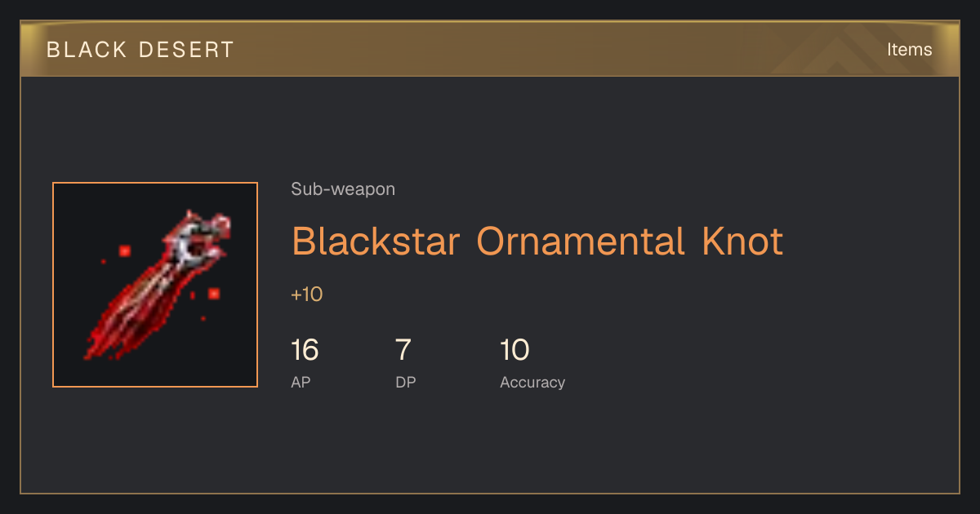Image resolution: width=980 pixels, height=514 pixels.
Task: Click the AP stat label
Action: click(301, 382)
